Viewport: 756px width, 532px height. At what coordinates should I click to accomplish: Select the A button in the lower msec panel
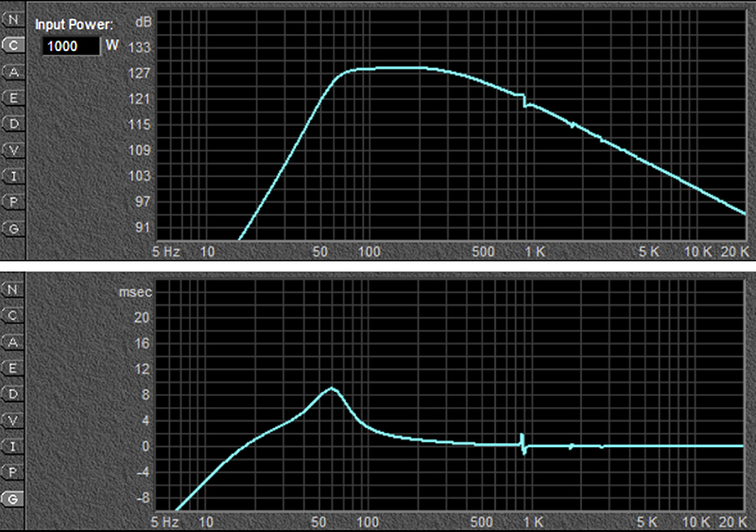tap(12, 342)
